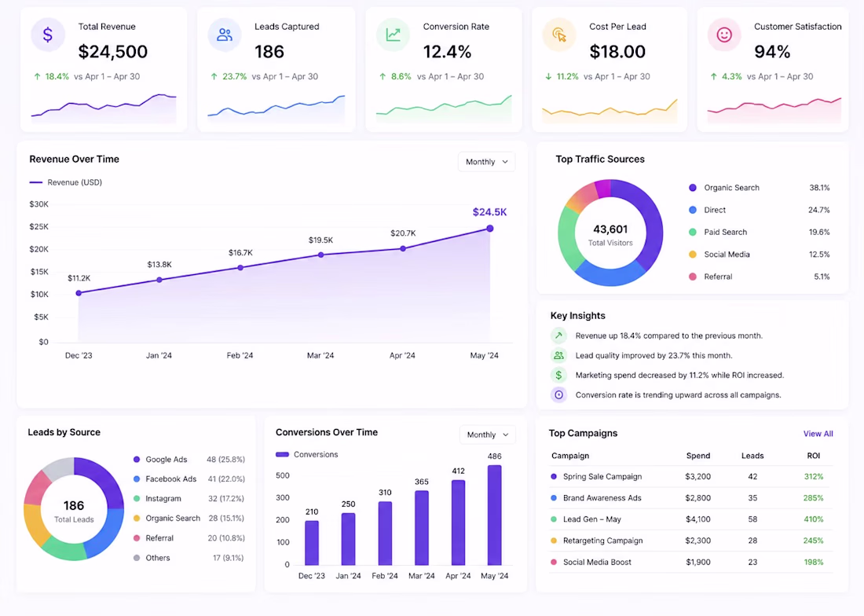Click the 48 (25.8%) Google Ads value
Screen dimensions: 864x616
[x=226, y=460]
